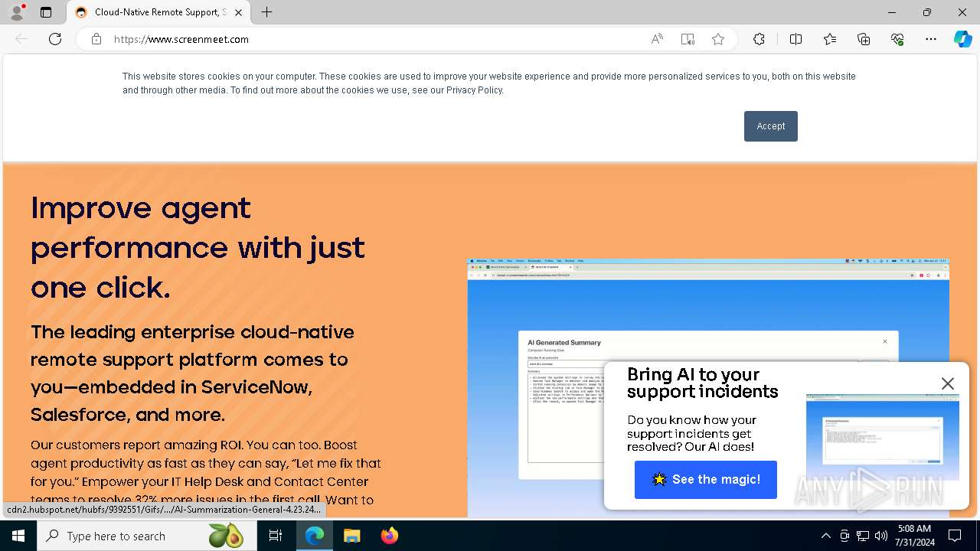
Task: Open the popup AI summary thumbnail
Action: point(883,438)
